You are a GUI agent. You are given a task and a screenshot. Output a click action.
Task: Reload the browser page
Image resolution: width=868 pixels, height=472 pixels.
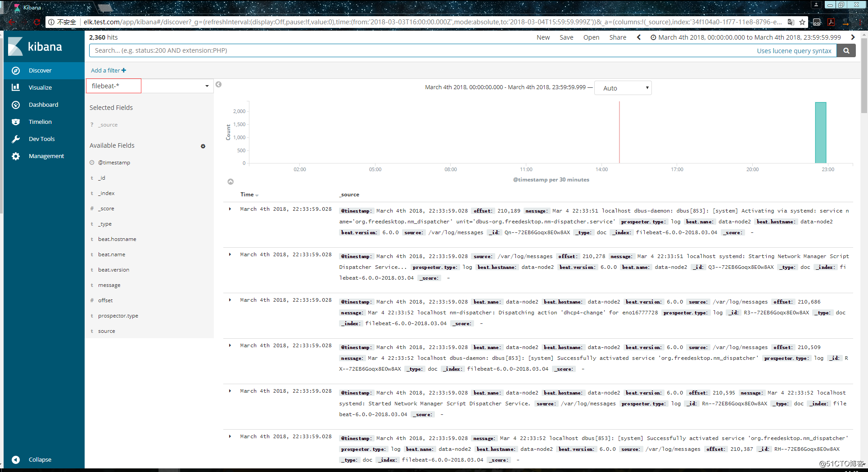tap(37, 22)
